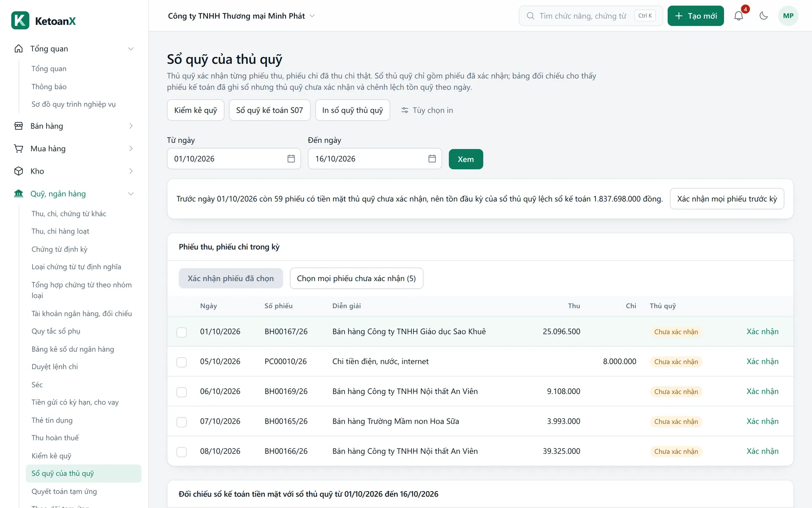Check the BH00167/26 row checkbox
Image resolution: width=812 pixels, height=508 pixels.
pyautogui.click(x=181, y=332)
